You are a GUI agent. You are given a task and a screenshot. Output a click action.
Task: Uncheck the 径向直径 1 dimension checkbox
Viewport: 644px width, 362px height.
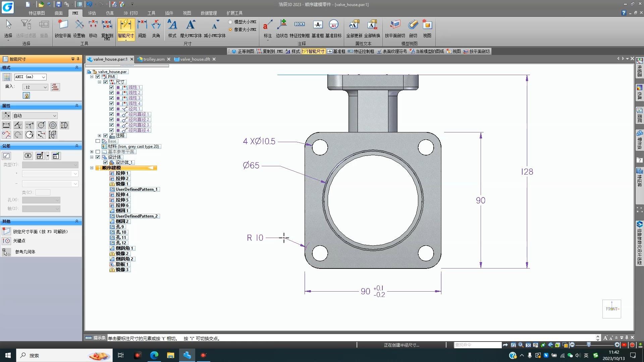point(112,114)
